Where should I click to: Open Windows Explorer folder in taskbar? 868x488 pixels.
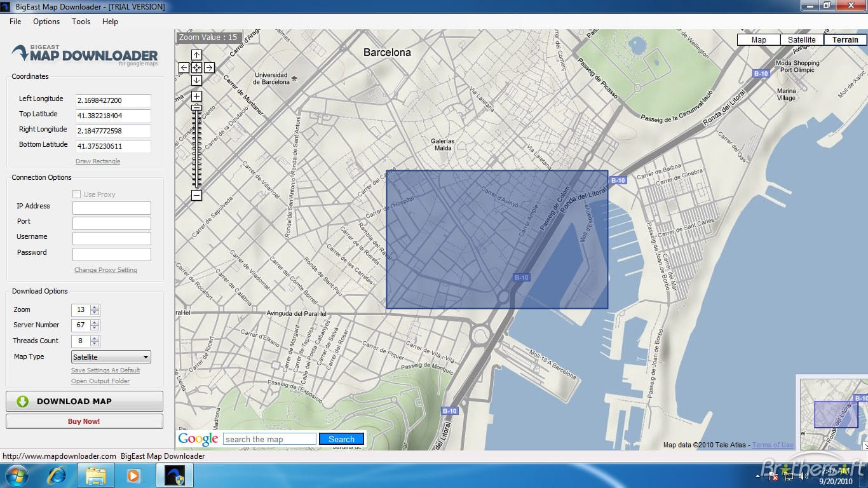tap(96, 475)
